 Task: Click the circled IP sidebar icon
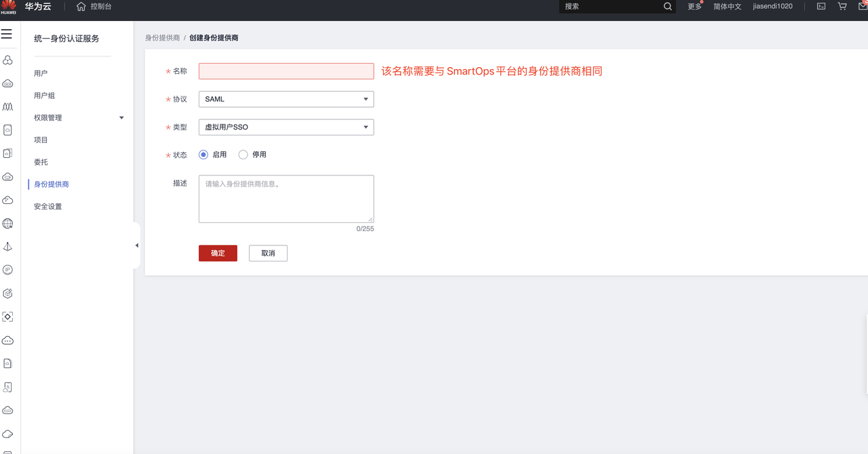(x=7, y=270)
